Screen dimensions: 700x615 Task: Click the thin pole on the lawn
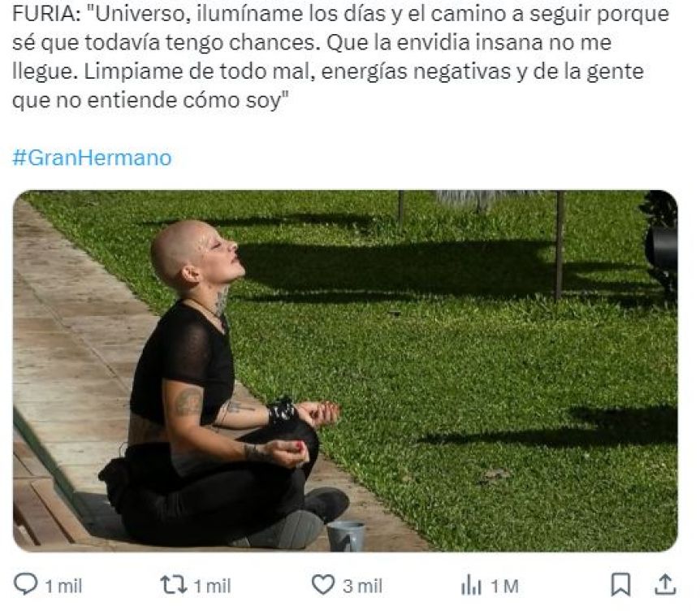[x=560, y=245]
